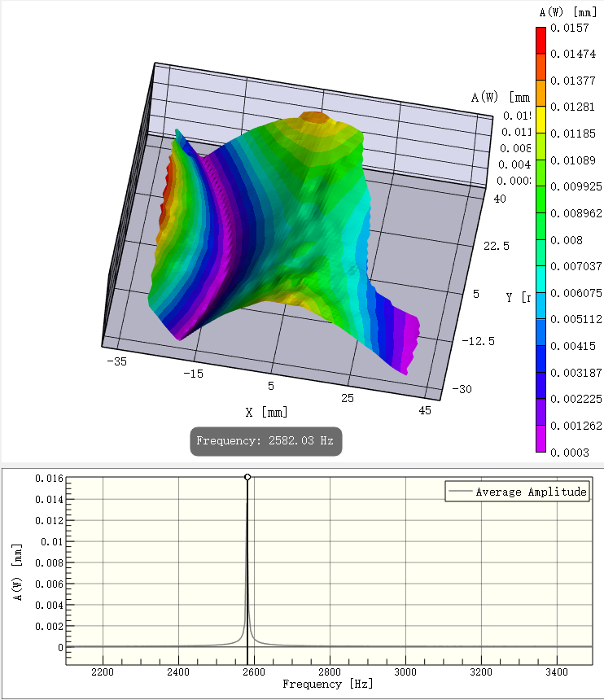Click the 2800 tick on frequency axis
604x700 pixels.
[330, 672]
